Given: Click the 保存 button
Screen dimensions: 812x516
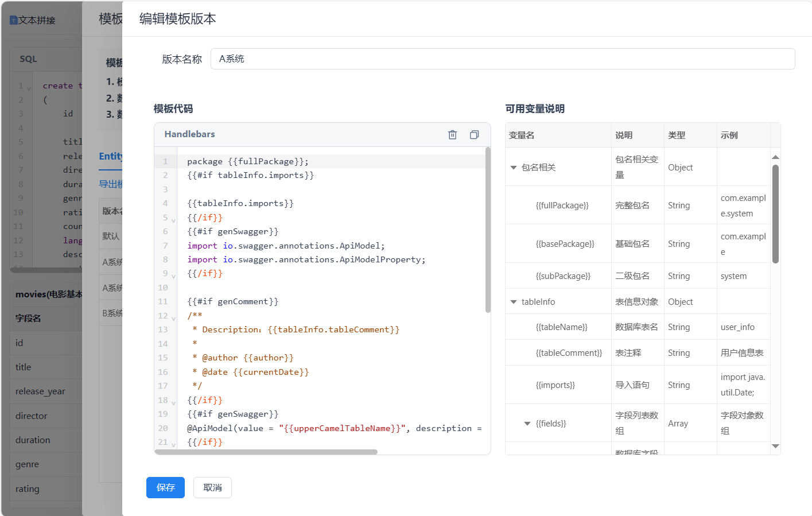Looking at the screenshot, I should coord(165,487).
